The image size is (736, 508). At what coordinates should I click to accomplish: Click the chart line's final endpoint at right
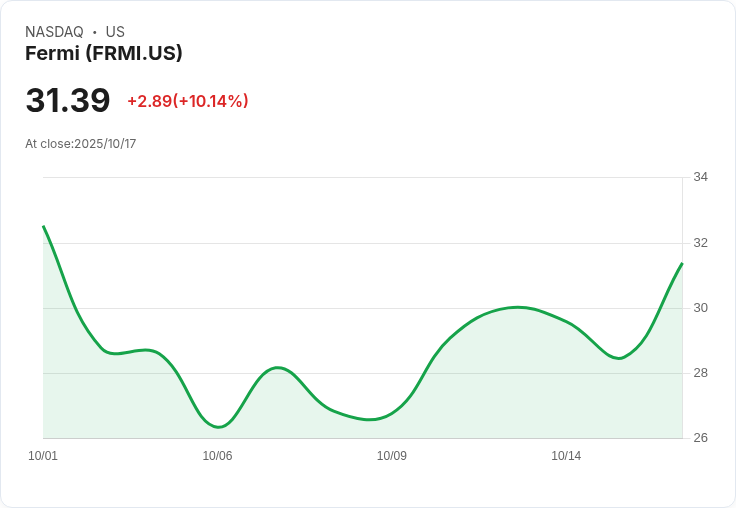682,263
